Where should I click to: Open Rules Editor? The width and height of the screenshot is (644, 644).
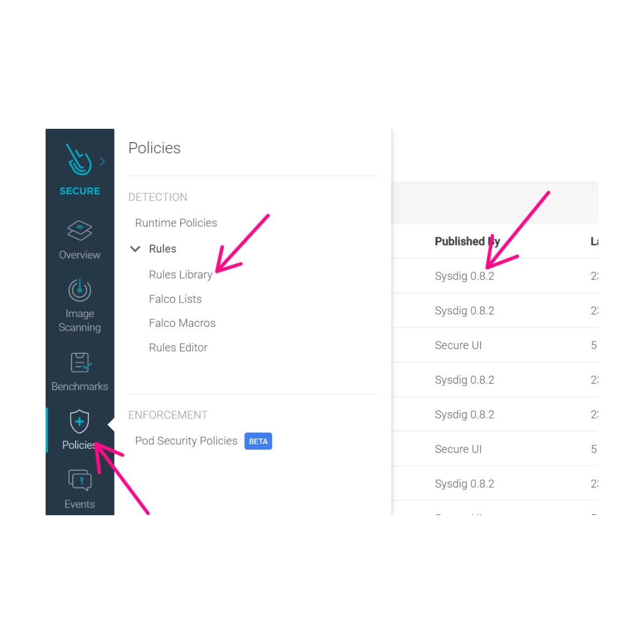[x=178, y=347]
